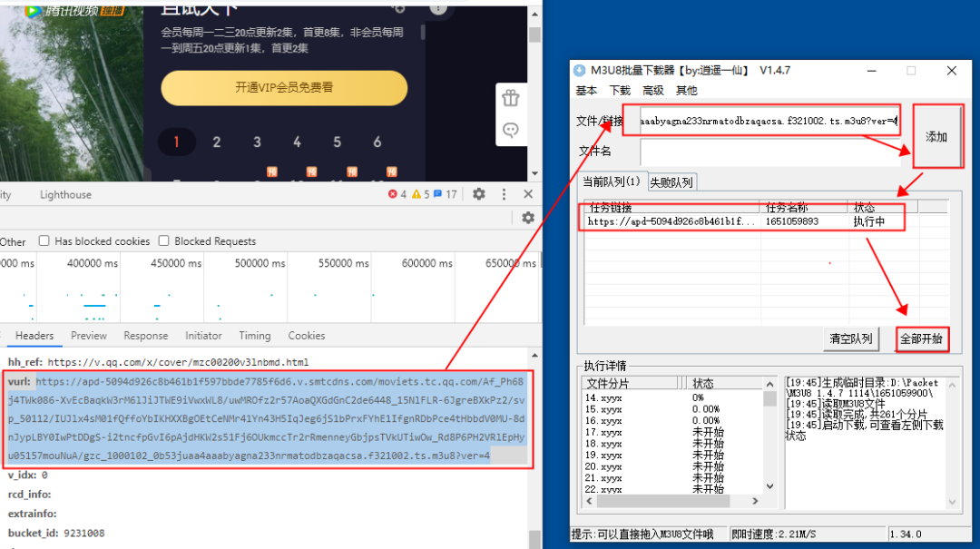Image resolution: width=980 pixels, height=549 pixels.
Task: Select episode 6 on video page
Action: point(377,142)
